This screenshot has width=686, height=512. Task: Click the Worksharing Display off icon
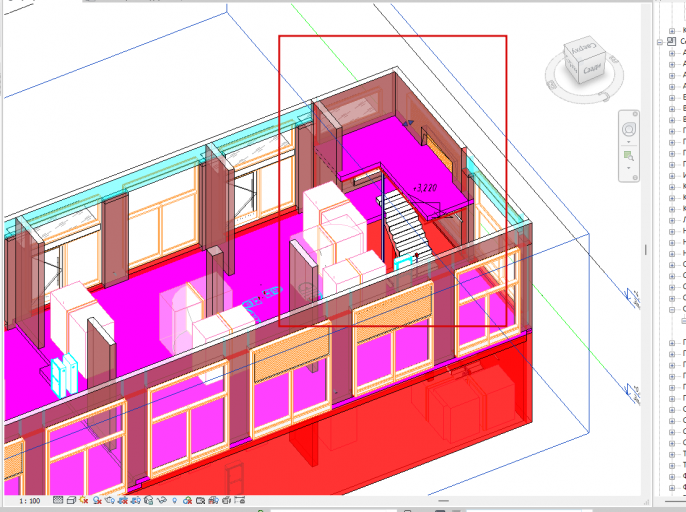(187, 500)
